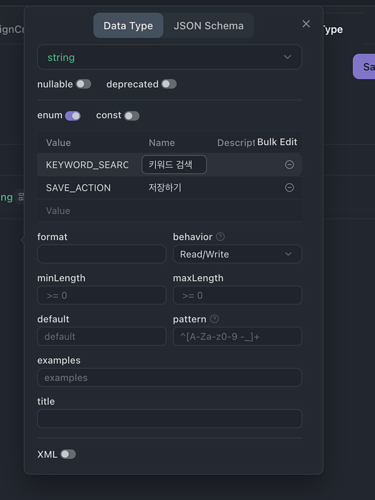Click the Bulk Edit button
Screen dimensions: 375x500
[277, 142]
